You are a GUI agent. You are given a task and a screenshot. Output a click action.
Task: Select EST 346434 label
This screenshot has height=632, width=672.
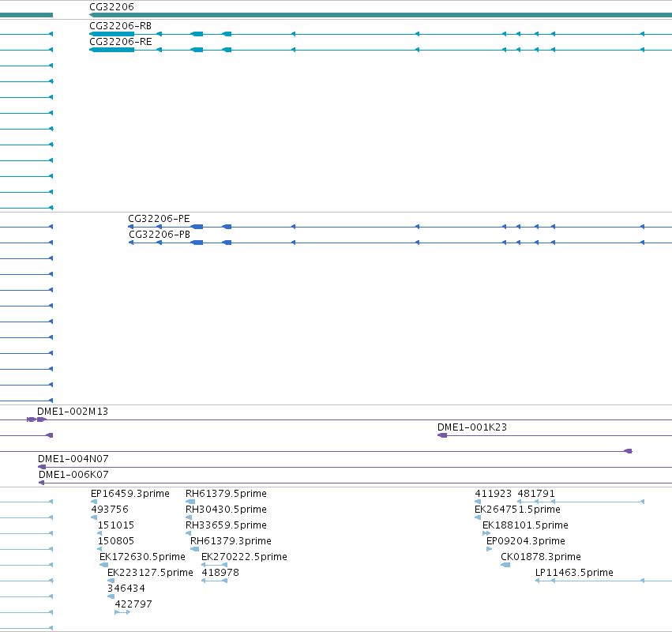126,589
